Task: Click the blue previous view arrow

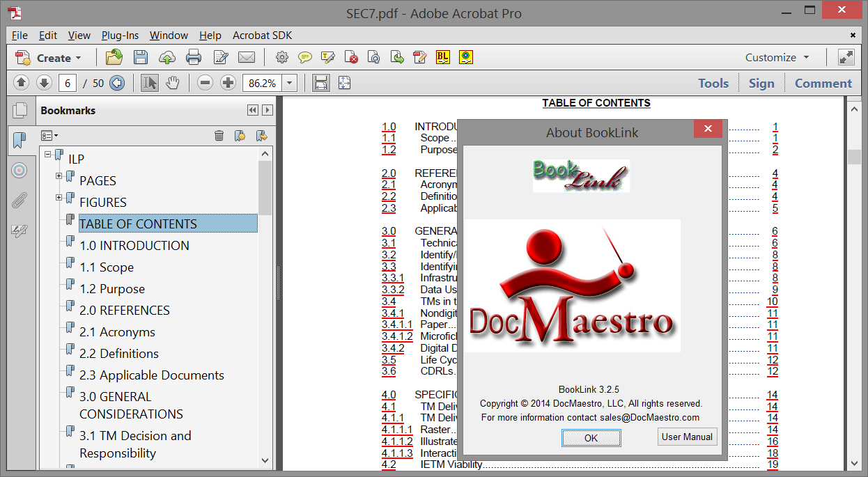Action: tap(117, 83)
